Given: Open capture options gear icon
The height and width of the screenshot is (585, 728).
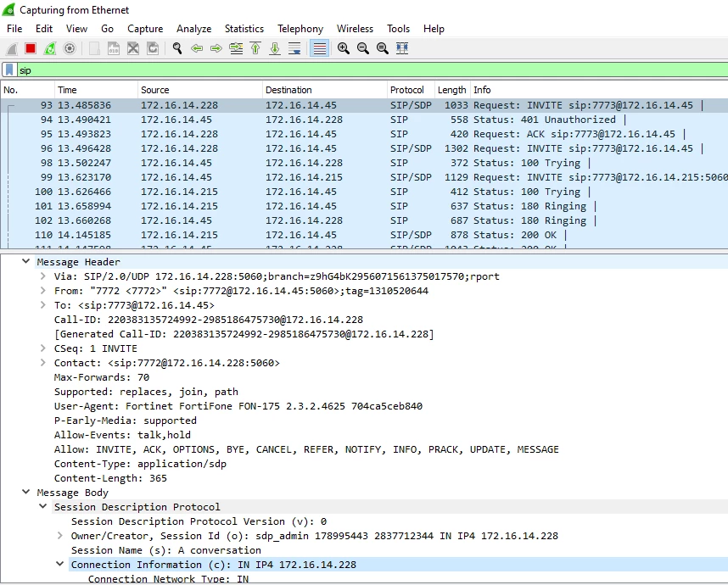Looking at the screenshot, I should point(70,48).
